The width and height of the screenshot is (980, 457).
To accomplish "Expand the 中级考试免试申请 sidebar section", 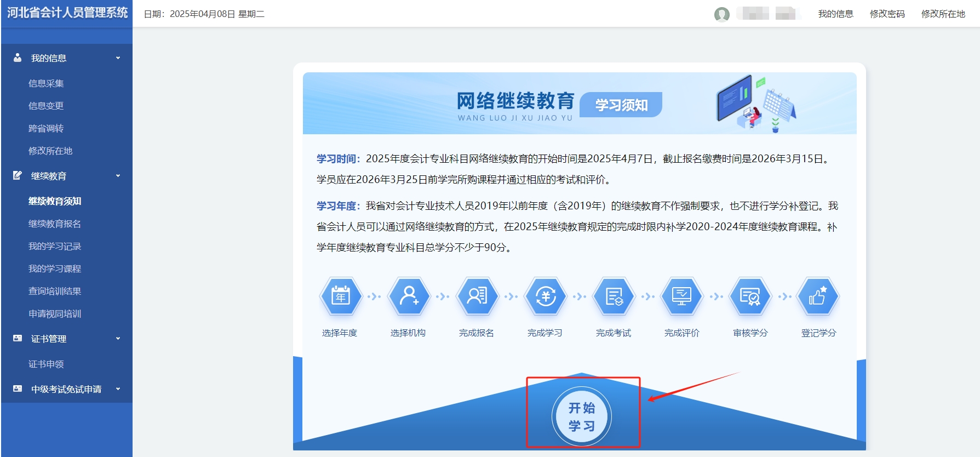I will (x=66, y=389).
